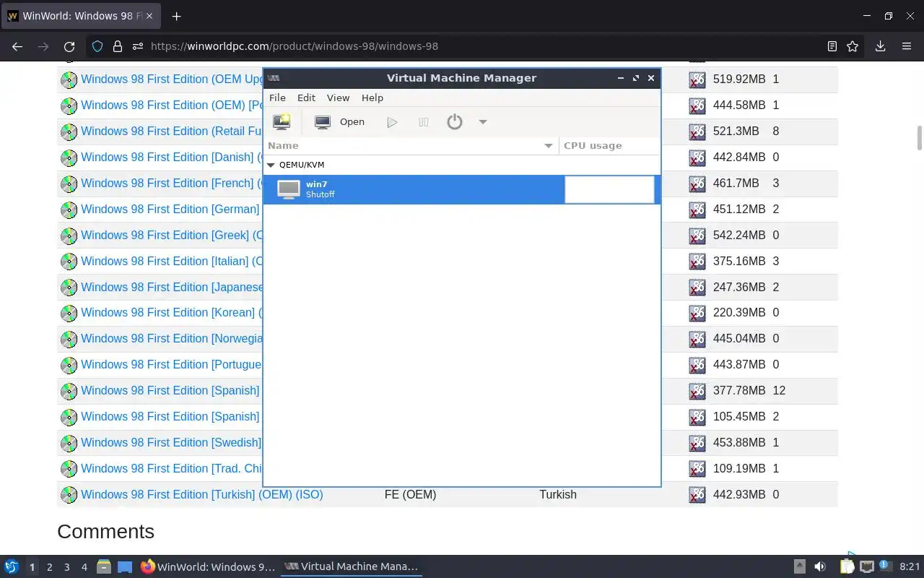
Task: Click the Turkish language cell
Action: point(558,495)
